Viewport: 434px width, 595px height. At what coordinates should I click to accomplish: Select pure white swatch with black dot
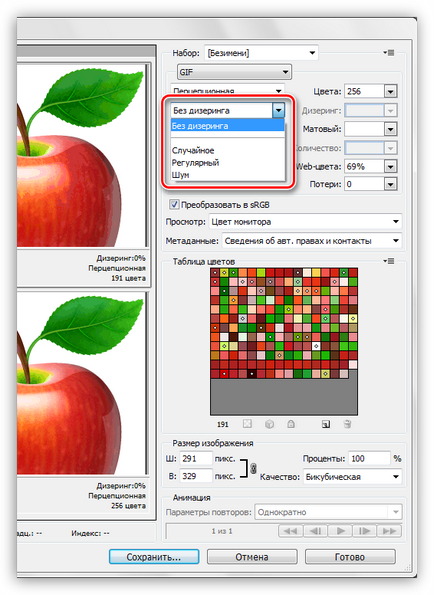tap(316, 346)
